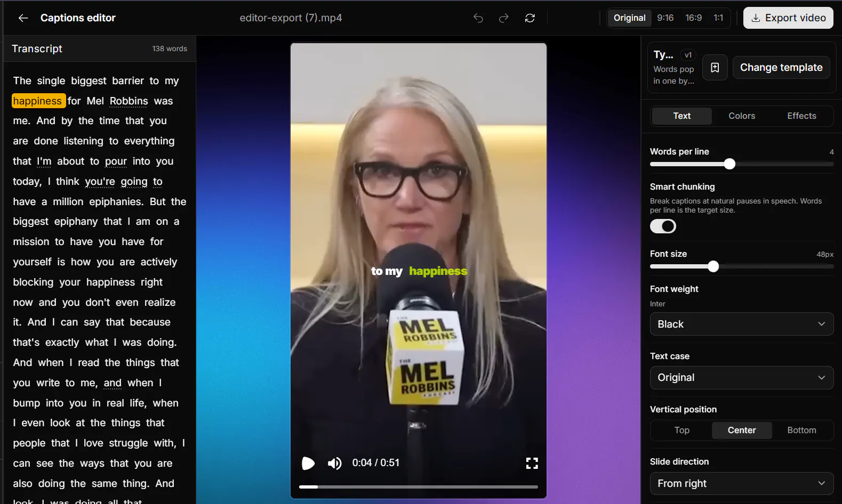Enter fullscreen video preview
Screen dimensions: 842x504
[532, 463]
